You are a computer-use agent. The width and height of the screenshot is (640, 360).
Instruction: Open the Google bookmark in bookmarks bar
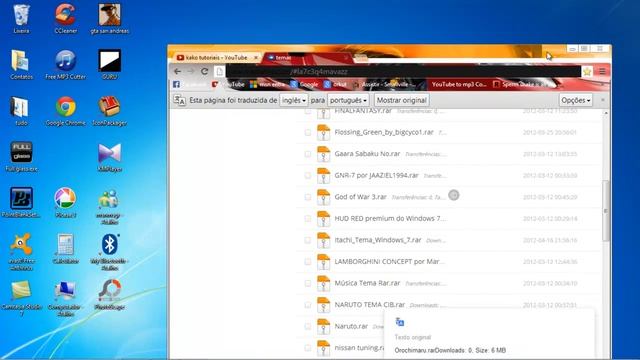(304, 84)
